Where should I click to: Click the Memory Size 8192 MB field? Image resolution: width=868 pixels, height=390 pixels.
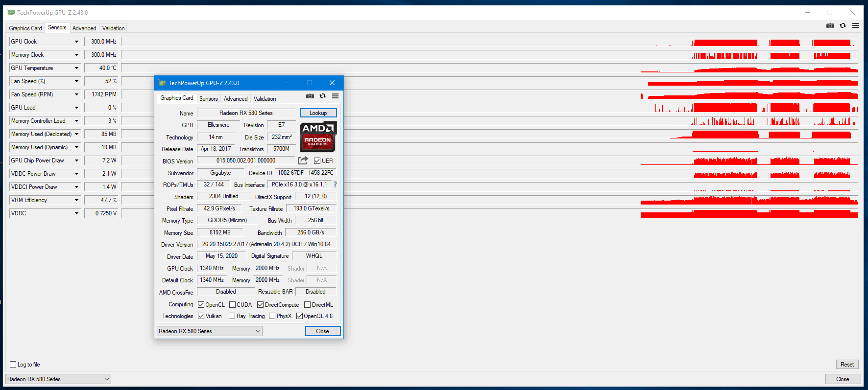click(220, 232)
